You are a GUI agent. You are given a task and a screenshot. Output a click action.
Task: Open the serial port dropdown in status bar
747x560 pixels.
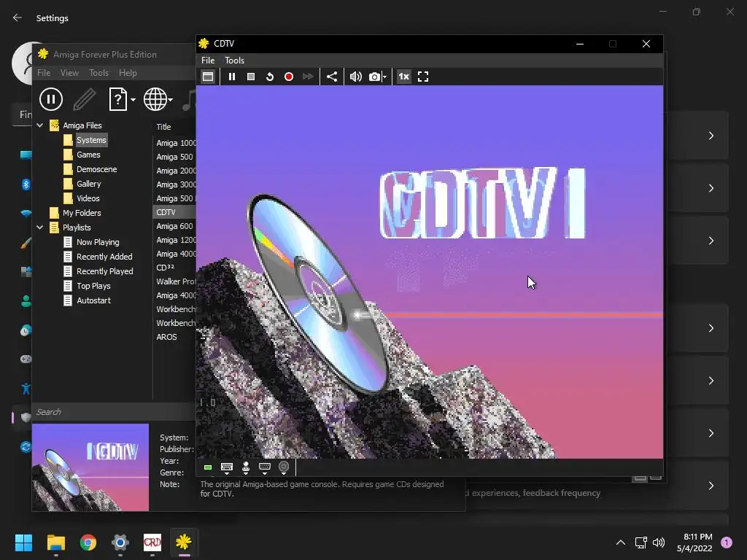point(265,468)
